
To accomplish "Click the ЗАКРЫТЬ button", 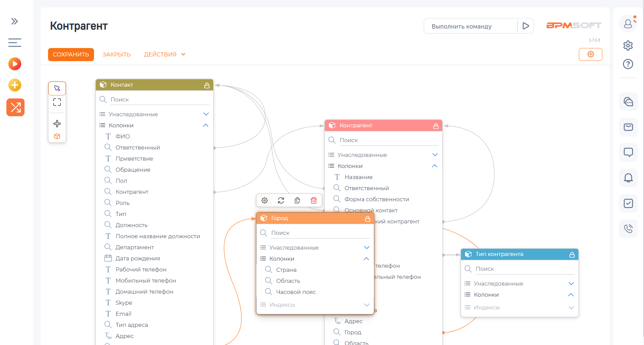I will coord(117,54).
